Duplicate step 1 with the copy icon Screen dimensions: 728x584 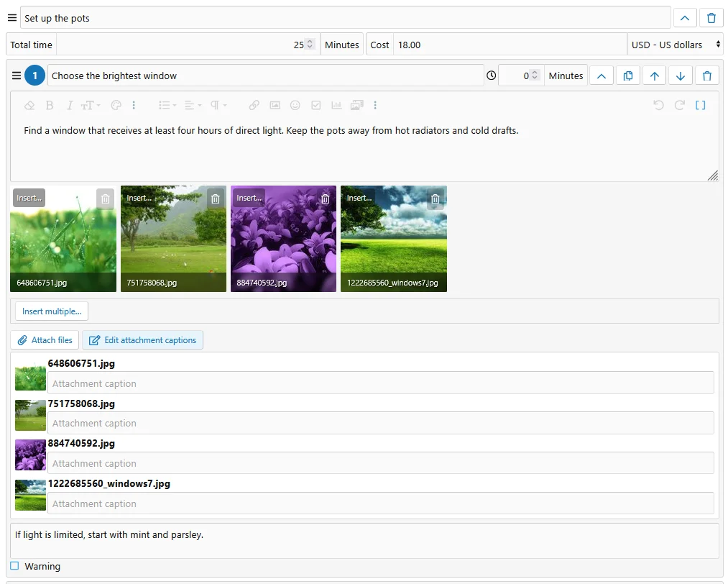tap(627, 76)
